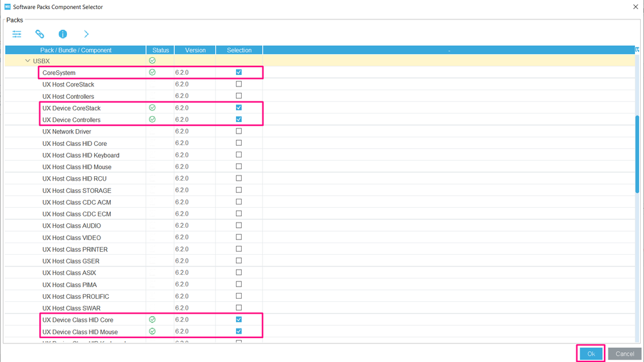Click the Status column header

[161, 50]
